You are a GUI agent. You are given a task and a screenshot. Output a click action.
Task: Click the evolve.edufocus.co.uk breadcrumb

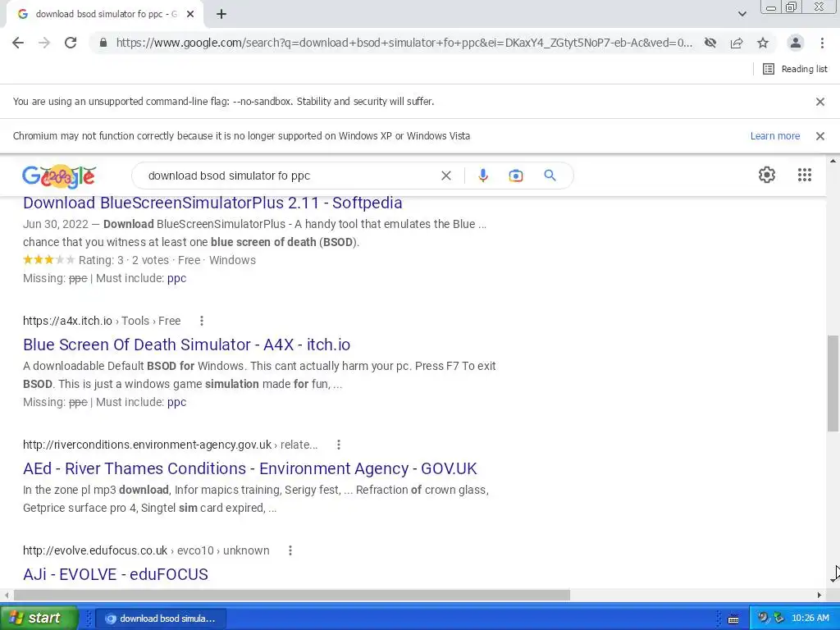tap(146, 550)
